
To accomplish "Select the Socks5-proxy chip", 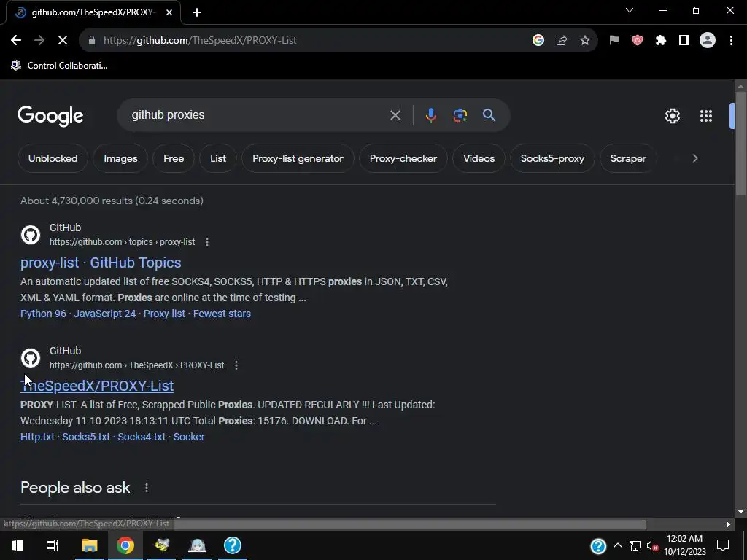I will (552, 158).
